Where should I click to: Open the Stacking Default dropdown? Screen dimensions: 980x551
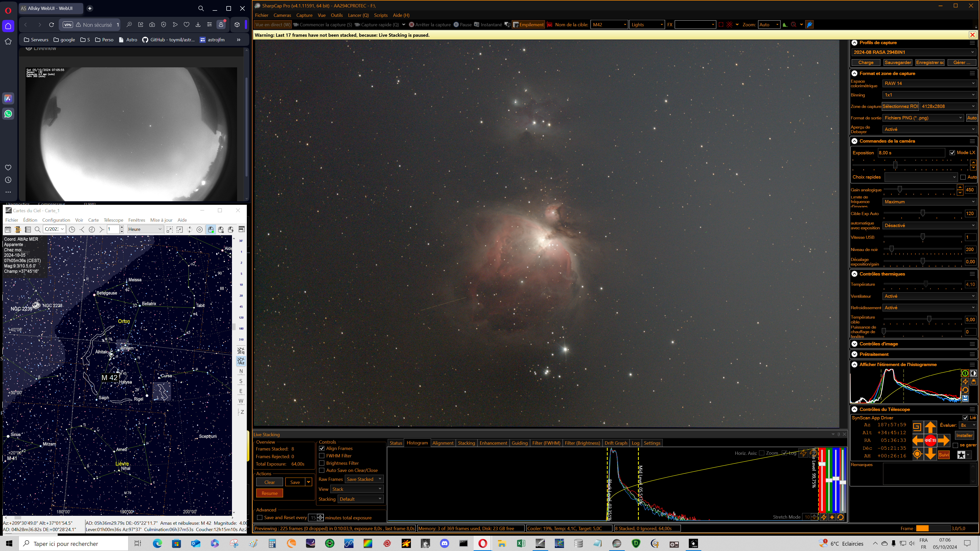point(361,499)
